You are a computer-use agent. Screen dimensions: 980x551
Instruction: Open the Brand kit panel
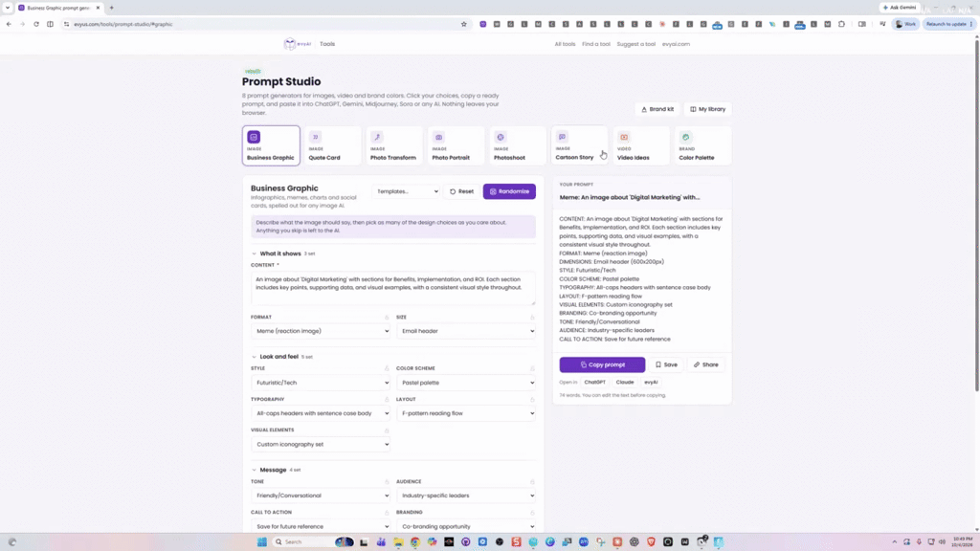[657, 109]
